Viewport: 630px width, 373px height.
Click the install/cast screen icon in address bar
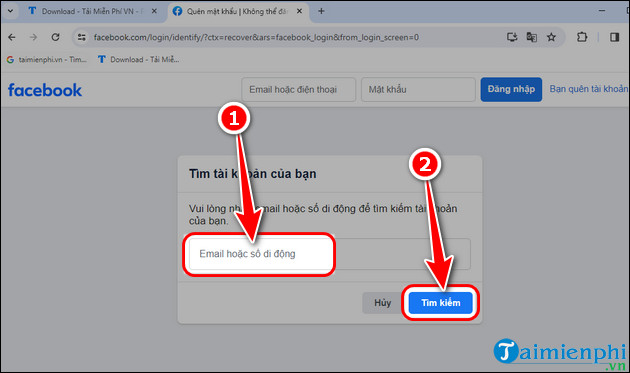click(x=511, y=37)
